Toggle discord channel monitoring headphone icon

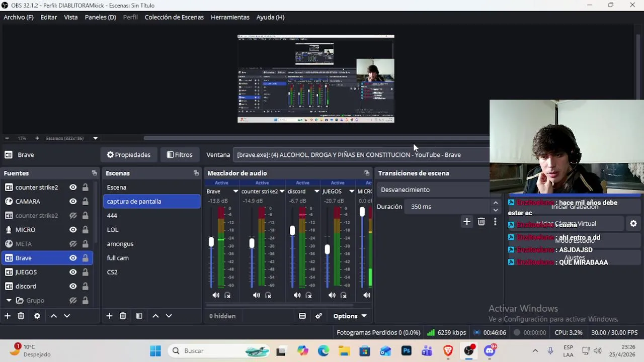(308, 295)
